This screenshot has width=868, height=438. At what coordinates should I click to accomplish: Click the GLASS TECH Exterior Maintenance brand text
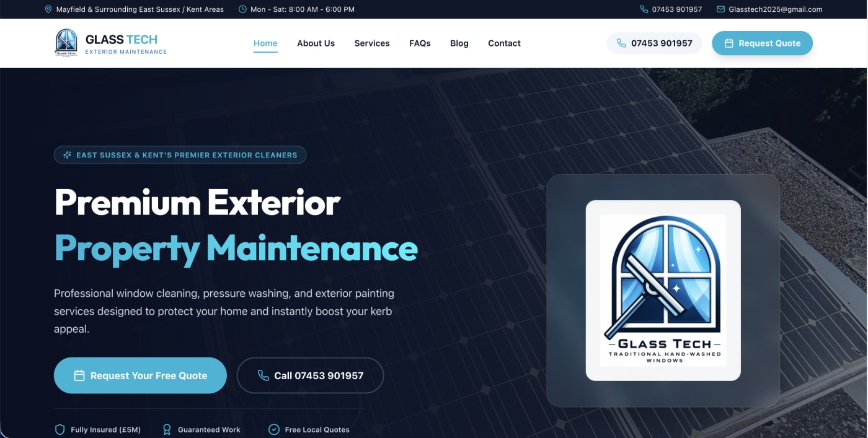click(x=126, y=44)
